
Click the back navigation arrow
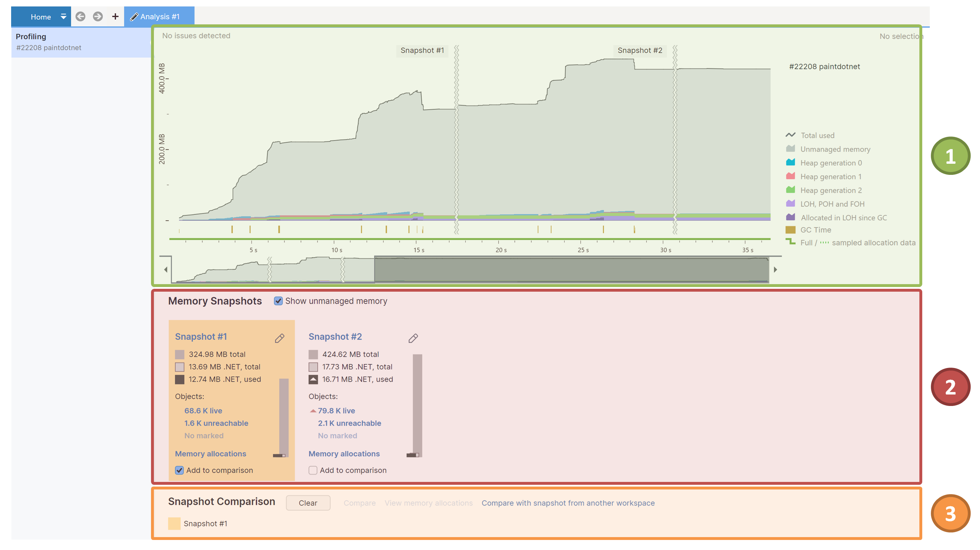click(x=81, y=16)
